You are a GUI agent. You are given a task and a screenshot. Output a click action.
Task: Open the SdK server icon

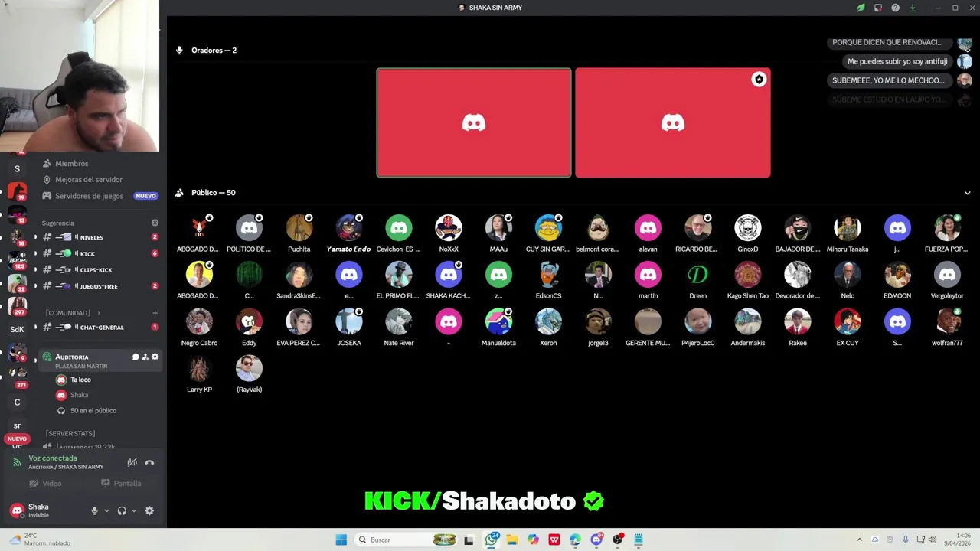pos(17,329)
